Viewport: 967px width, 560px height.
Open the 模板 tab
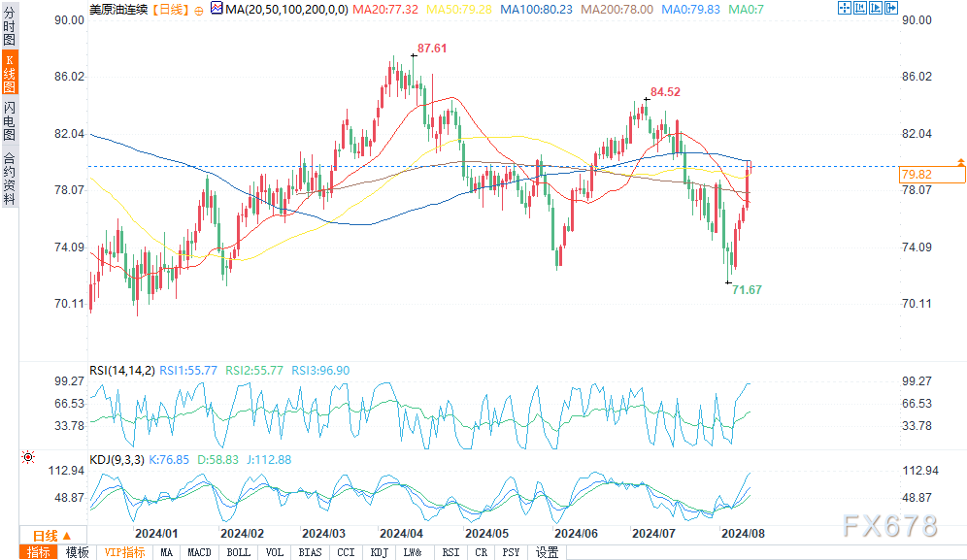coord(77,552)
